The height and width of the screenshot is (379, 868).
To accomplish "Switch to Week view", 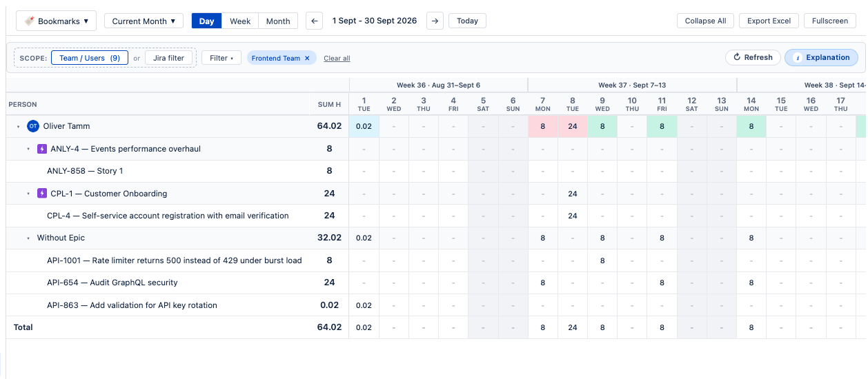I will tap(240, 21).
